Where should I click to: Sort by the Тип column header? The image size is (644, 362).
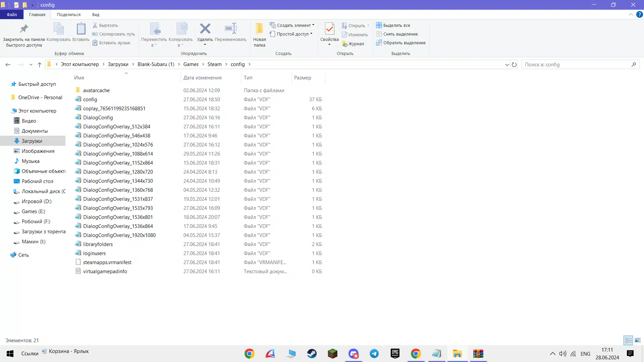(x=248, y=77)
